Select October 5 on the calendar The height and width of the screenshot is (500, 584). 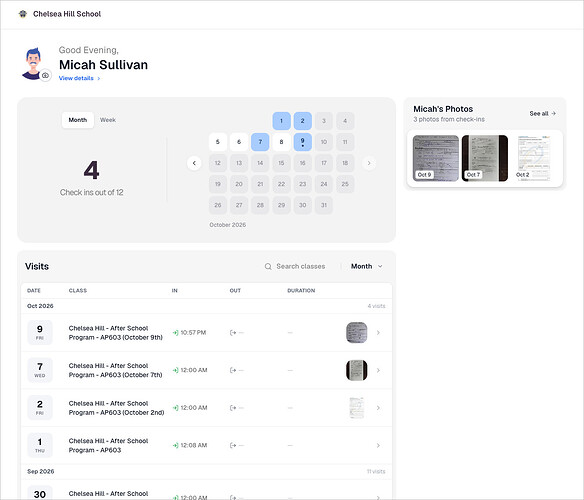click(x=218, y=142)
